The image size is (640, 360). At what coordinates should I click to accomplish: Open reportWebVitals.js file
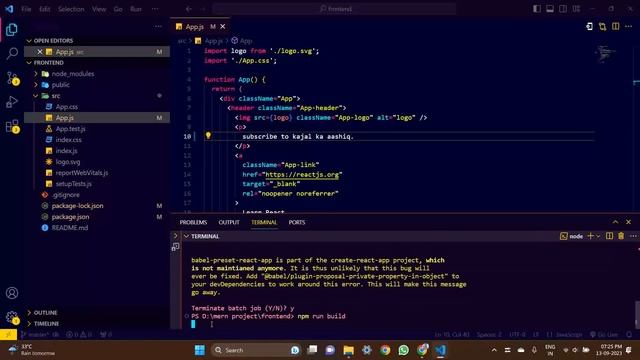82,173
